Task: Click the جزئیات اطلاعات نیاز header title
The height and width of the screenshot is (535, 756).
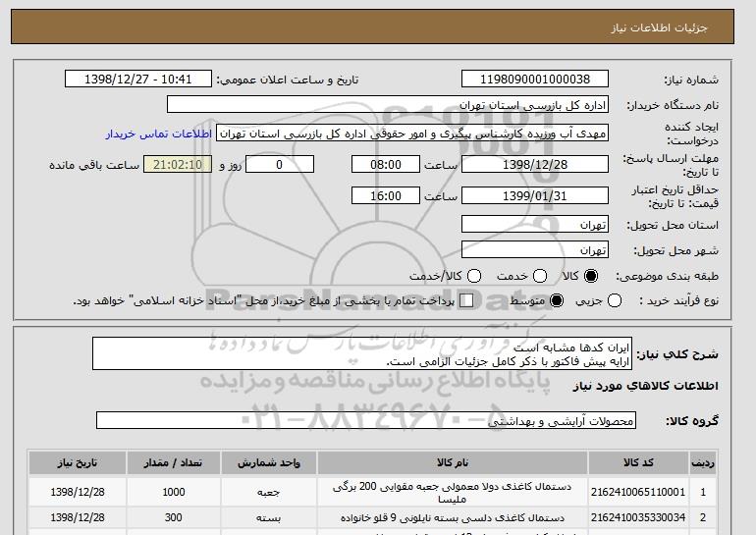Action: point(659,27)
